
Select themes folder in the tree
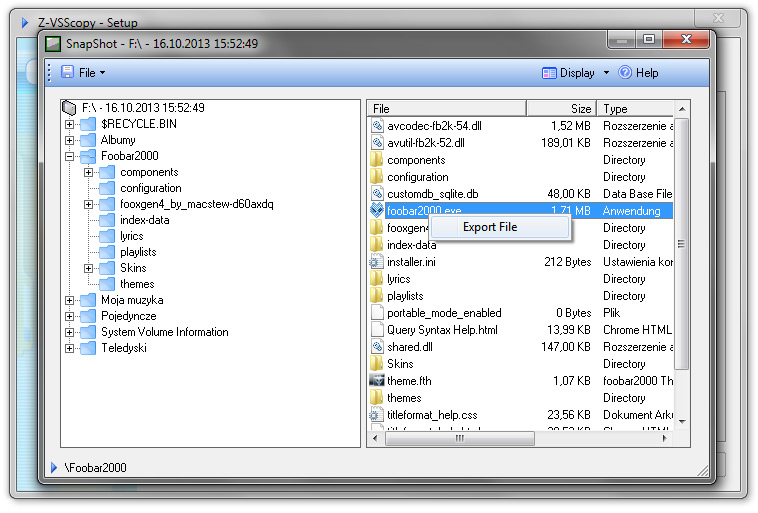[137, 283]
